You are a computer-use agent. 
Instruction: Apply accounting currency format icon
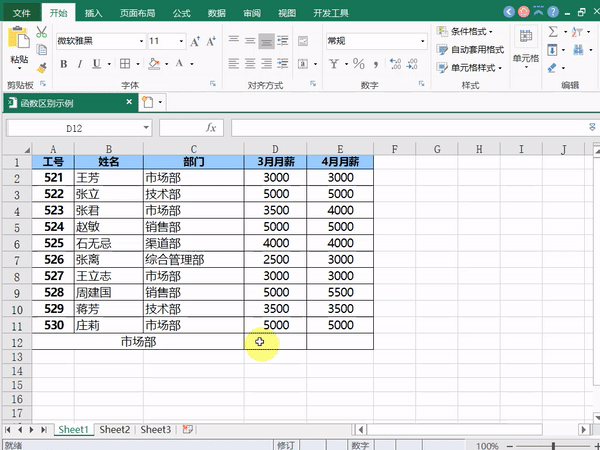point(334,64)
